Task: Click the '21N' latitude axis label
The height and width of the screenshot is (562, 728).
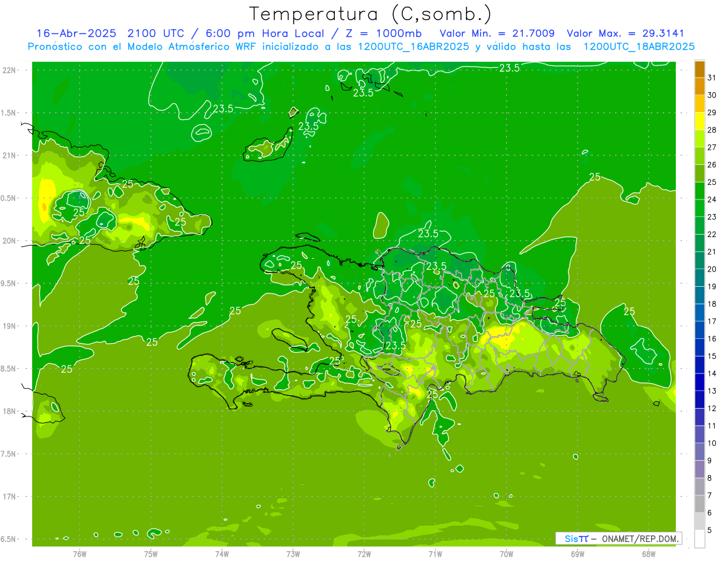Action: click(10, 155)
